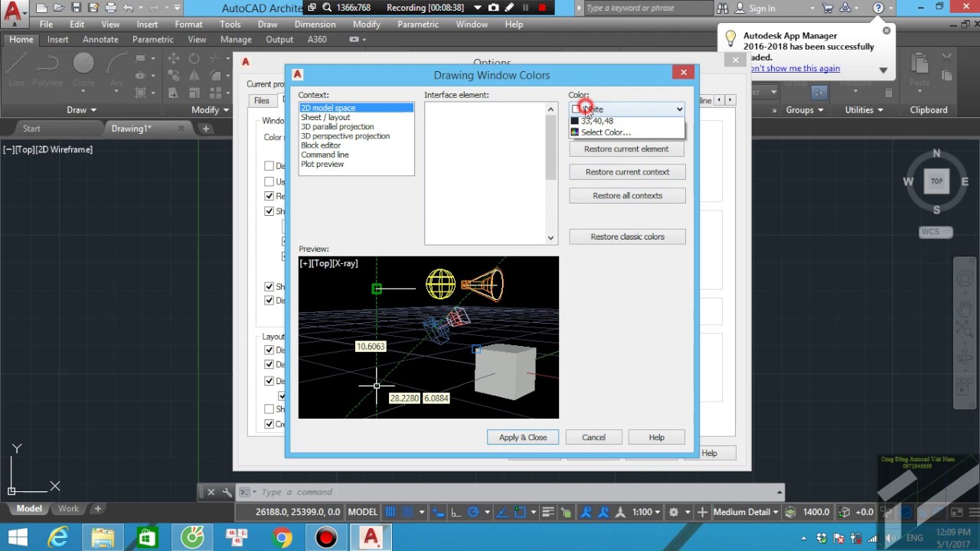Viewport: 980px width, 551px height.
Task: Select Sheet / layout in Context list
Action: coord(325,117)
